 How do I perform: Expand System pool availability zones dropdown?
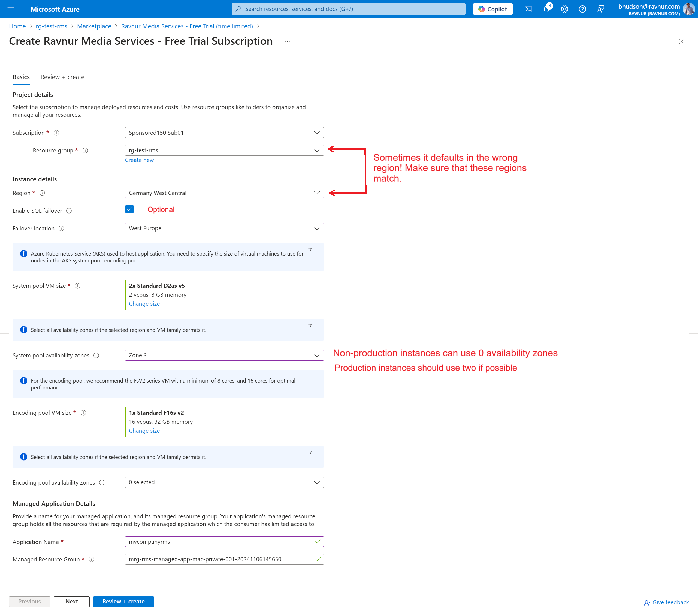coord(224,355)
